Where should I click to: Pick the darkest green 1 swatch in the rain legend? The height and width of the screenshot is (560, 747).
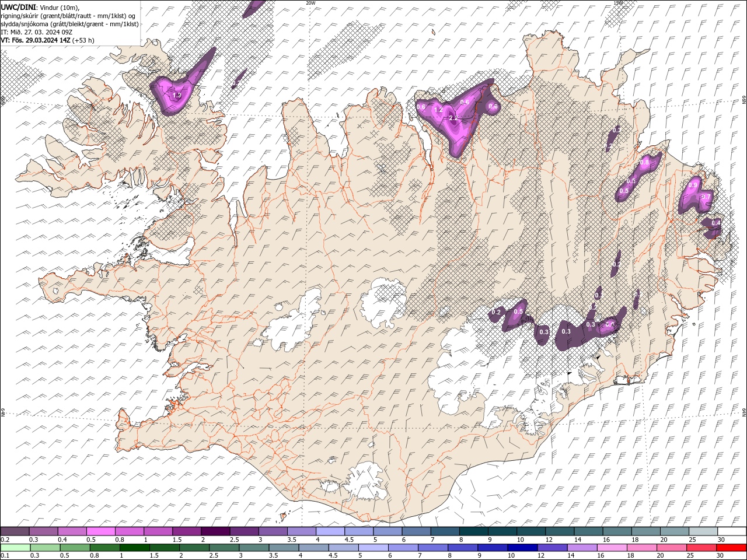point(135,548)
